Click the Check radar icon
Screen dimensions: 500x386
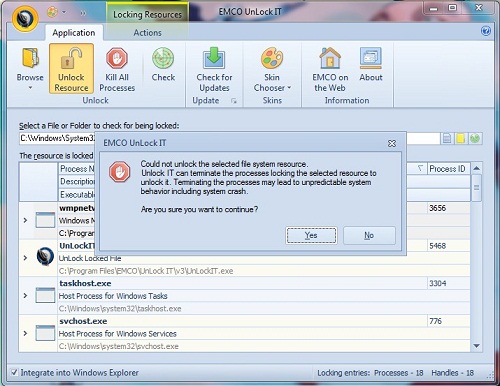point(163,58)
